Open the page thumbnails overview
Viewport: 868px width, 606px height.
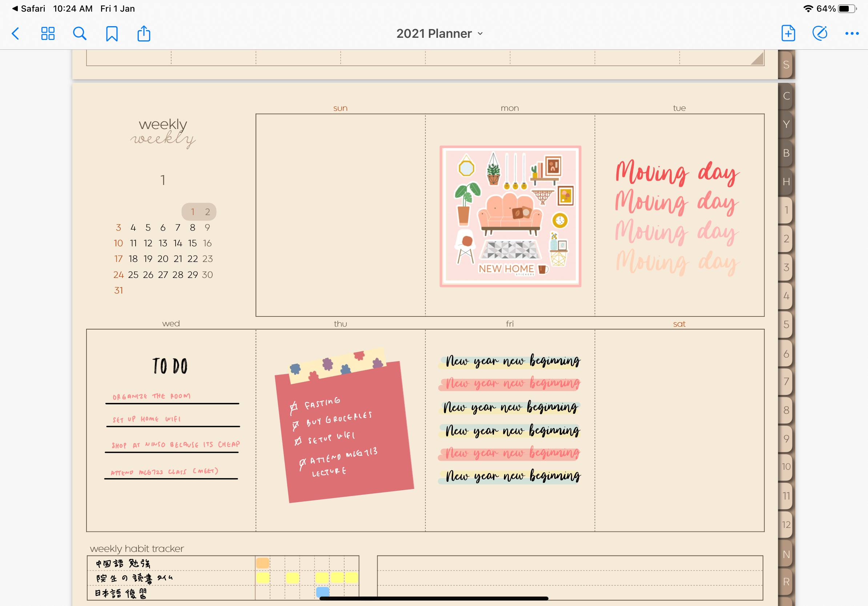48,33
